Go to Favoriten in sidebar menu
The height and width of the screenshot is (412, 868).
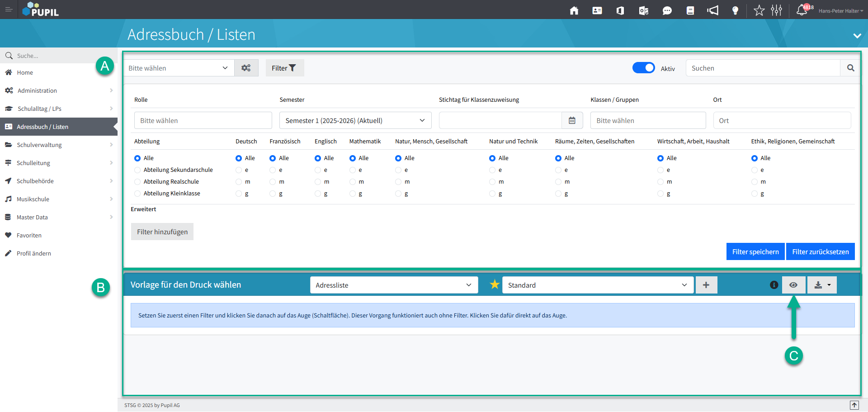point(29,235)
